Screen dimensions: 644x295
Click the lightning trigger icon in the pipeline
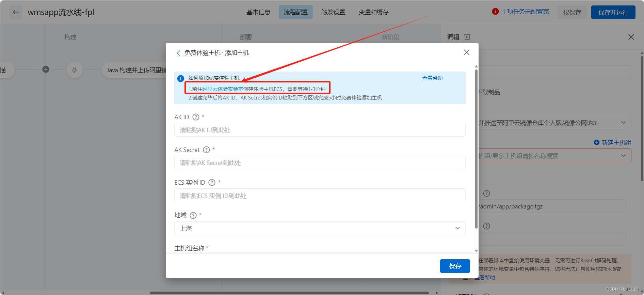click(x=75, y=70)
